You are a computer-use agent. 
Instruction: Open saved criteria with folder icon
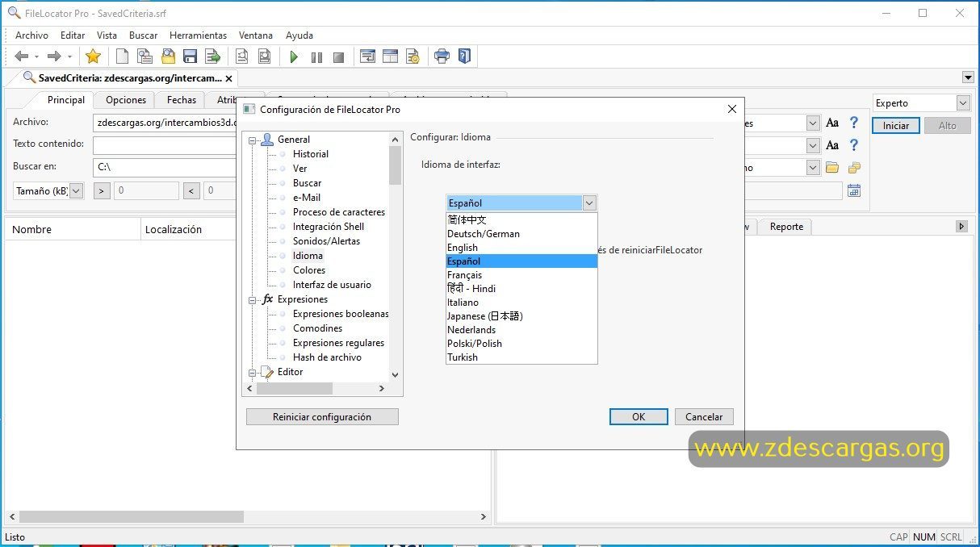tap(168, 56)
